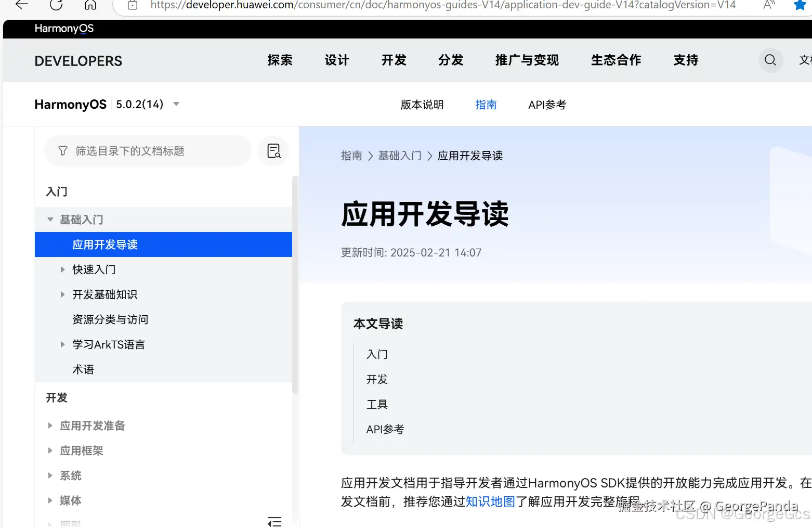The image size is (812, 528).
Task: Open the site search magnifier
Action: tap(770, 60)
